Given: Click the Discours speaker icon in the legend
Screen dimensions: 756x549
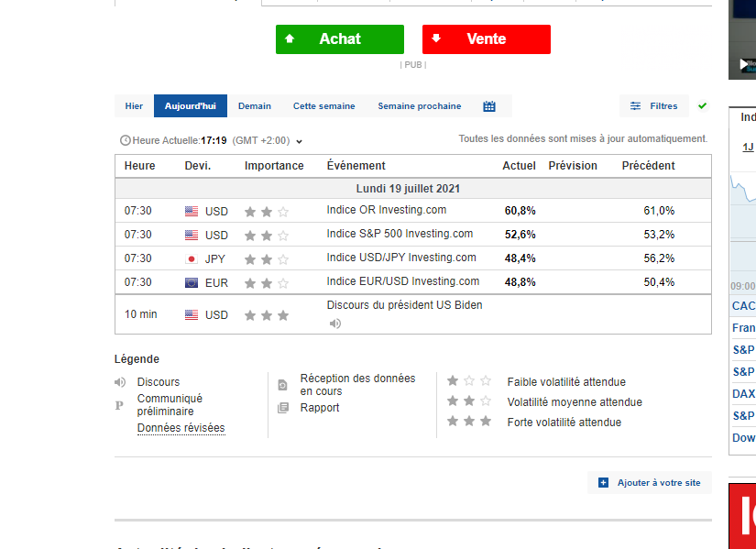Looking at the screenshot, I should (120, 382).
